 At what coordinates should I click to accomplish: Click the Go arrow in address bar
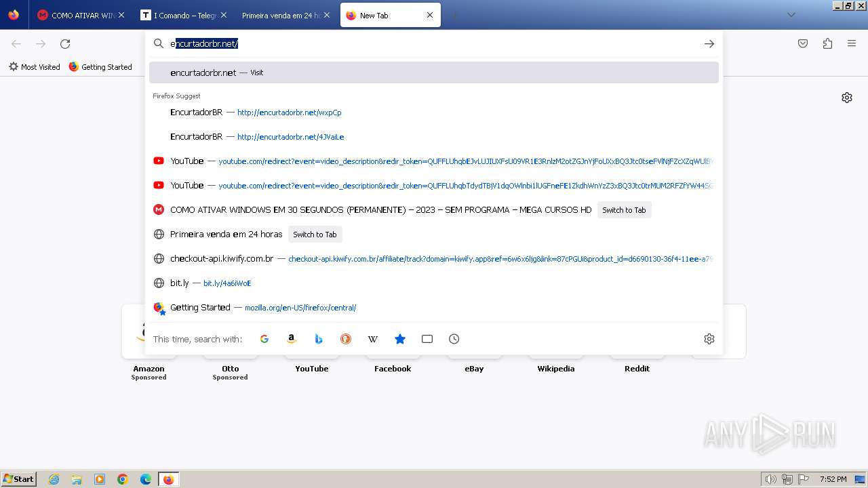pyautogui.click(x=709, y=43)
